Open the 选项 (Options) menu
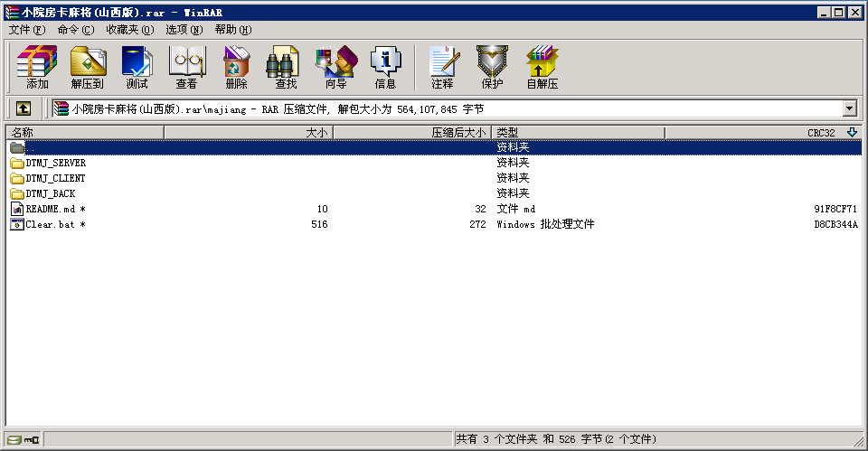 click(x=184, y=30)
